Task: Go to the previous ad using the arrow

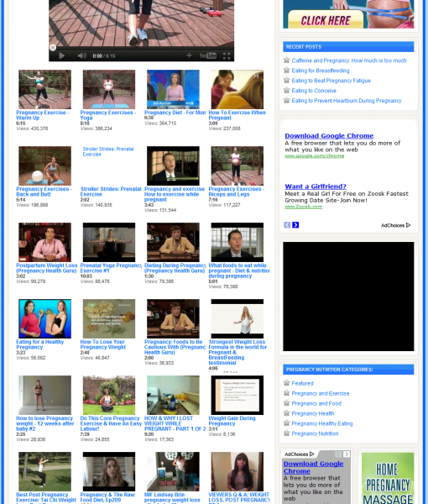Action: pos(287,225)
